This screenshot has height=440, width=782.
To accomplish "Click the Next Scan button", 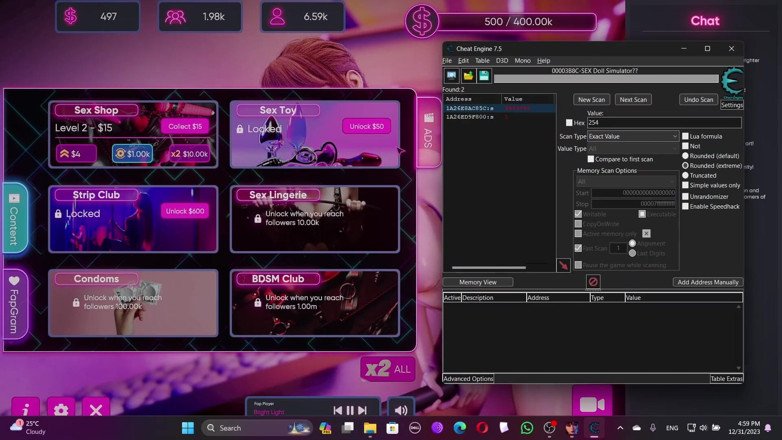I will (x=633, y=99).
